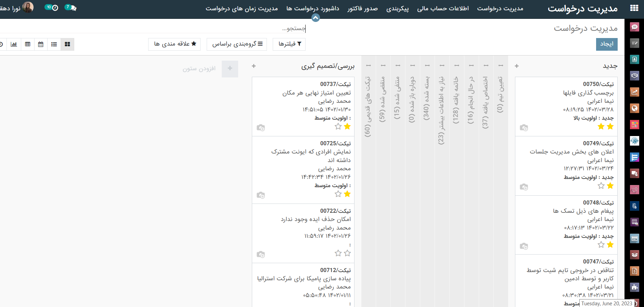Switch to list view
This screenshot has width=644, height=307.
point(54,44)
